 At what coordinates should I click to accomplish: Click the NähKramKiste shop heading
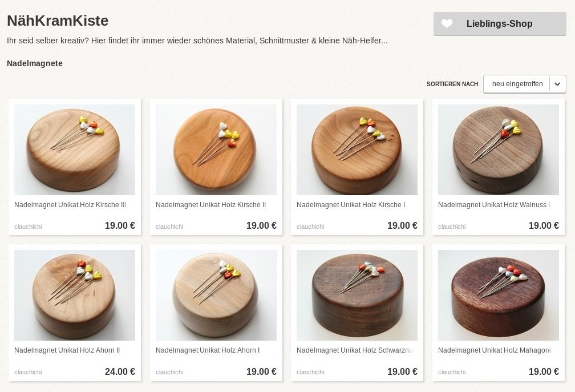[x=58, y=21]
